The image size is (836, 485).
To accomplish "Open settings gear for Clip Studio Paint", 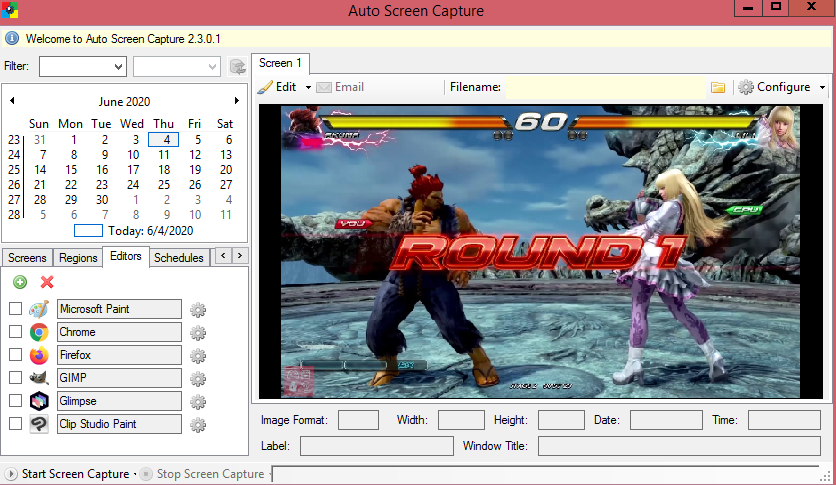I will pyautogui.click(x=198, y=425).
